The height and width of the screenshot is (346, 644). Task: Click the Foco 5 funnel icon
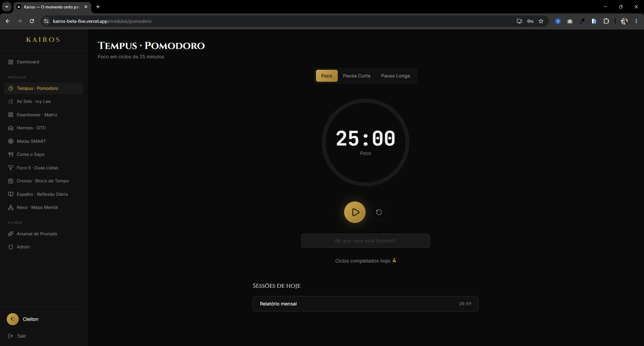(x=11, y=168)
